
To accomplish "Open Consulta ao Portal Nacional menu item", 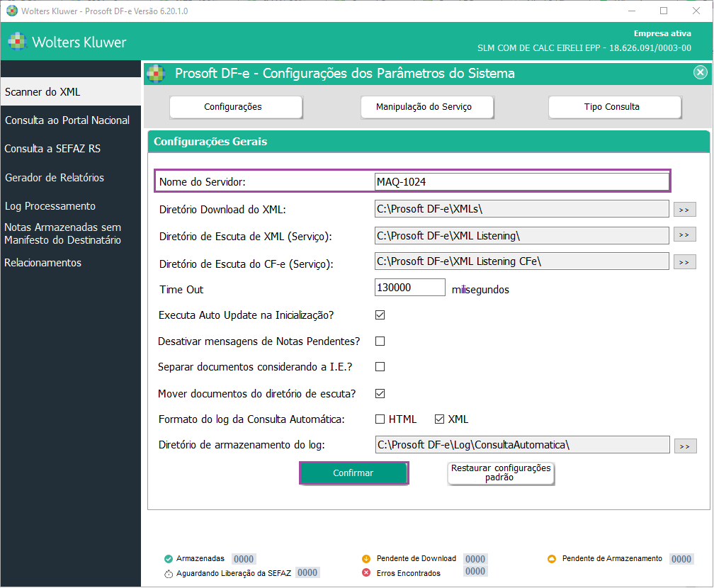I will 67,120.
